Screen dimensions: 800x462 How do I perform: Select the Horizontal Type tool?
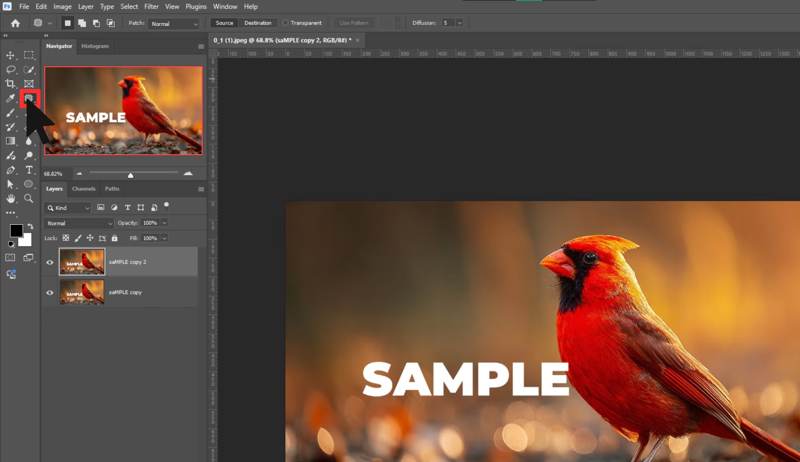click(x=29, y=170)
